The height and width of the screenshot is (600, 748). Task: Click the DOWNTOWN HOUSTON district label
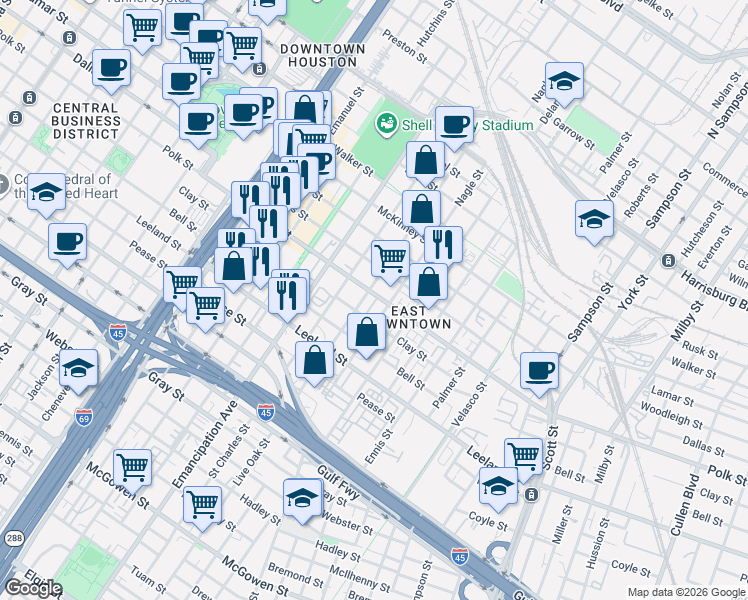click(x=322, y=56)
